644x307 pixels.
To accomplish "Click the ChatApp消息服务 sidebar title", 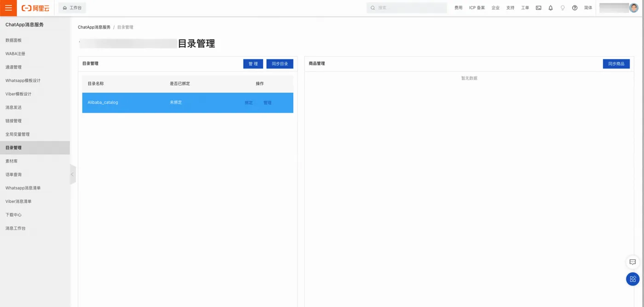I will pos(24,25).
